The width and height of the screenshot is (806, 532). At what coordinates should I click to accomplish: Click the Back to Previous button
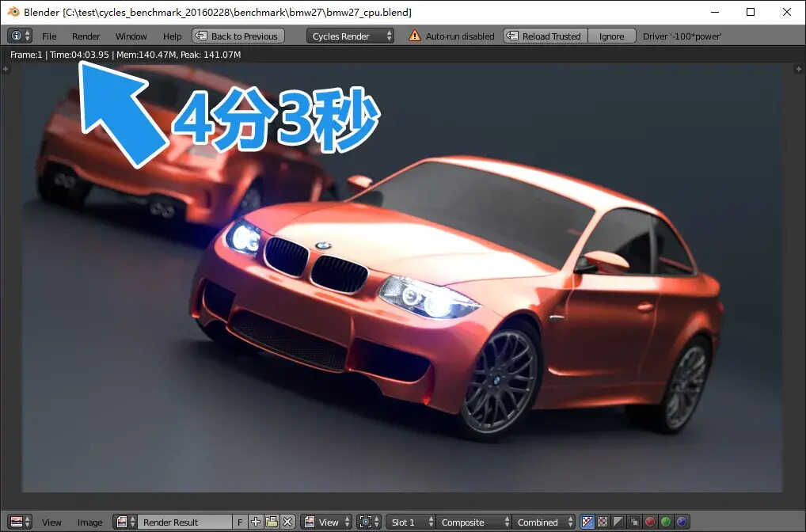(238, 36)
